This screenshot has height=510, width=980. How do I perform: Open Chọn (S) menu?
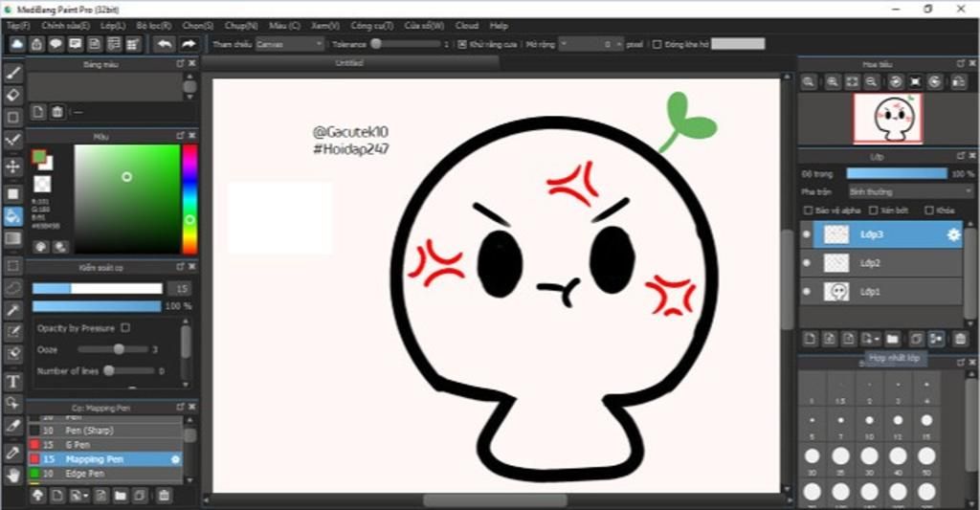point(198,26)
